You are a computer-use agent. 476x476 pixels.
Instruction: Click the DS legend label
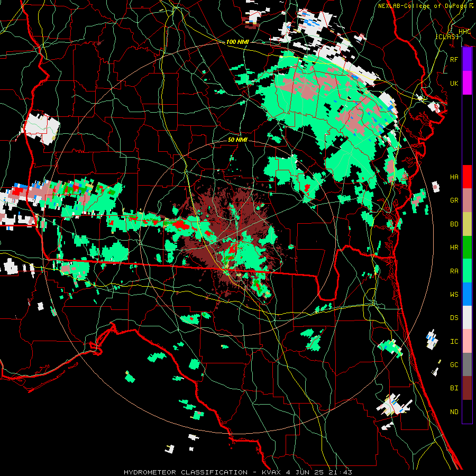click(454, 318)
